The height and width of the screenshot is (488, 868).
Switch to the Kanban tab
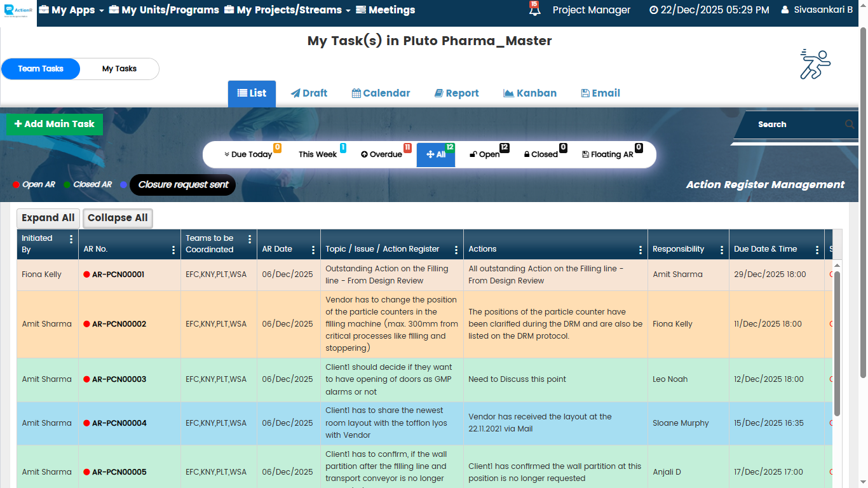click(530, 93)
